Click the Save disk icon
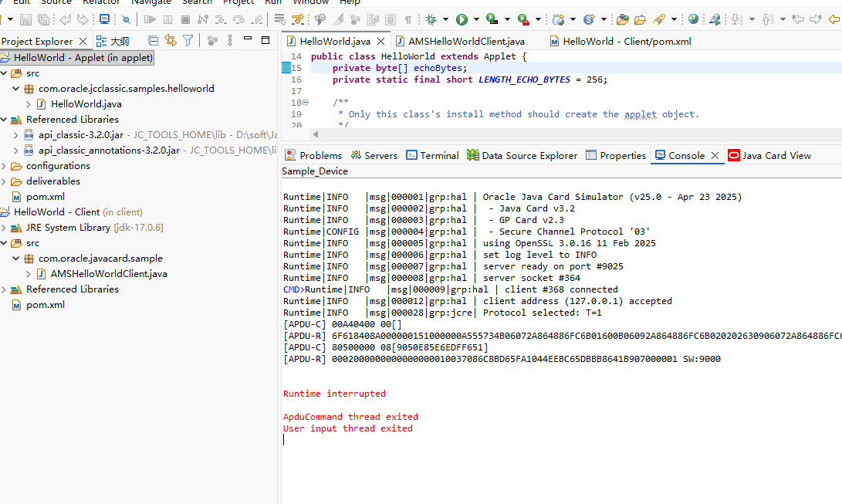Viewport: 842px width, 504px height. click(25, 19)
